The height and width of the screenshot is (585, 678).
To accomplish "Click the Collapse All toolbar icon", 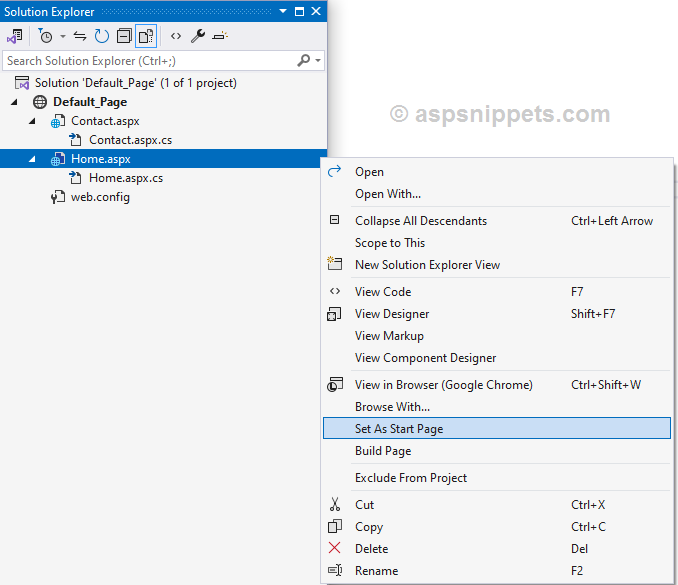I will point(124,36).
